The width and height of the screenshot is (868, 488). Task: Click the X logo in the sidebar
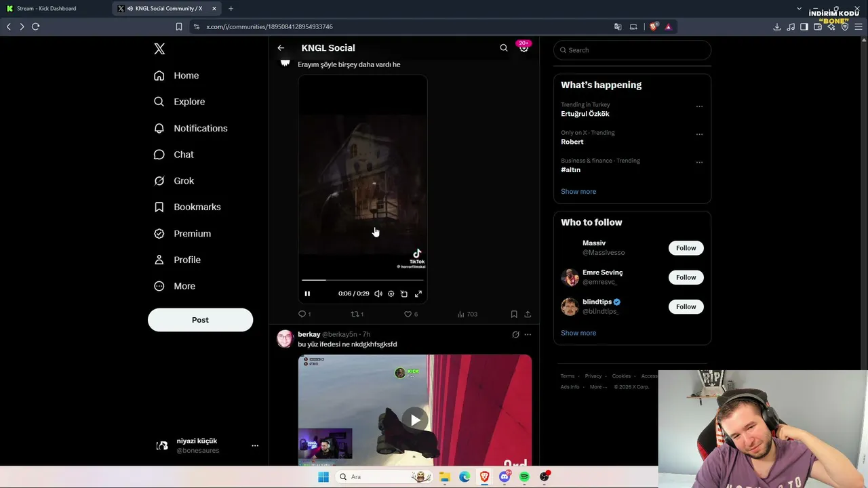tap(159, 49)
